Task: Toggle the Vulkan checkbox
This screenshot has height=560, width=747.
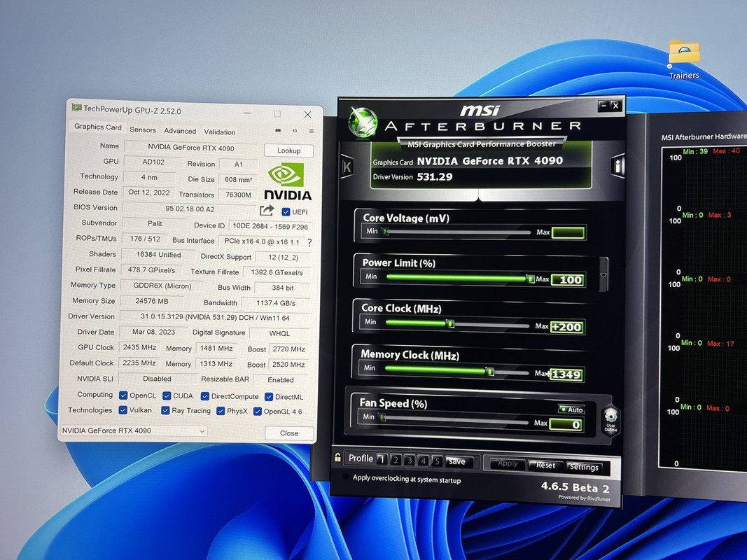Action: (123, 410)
